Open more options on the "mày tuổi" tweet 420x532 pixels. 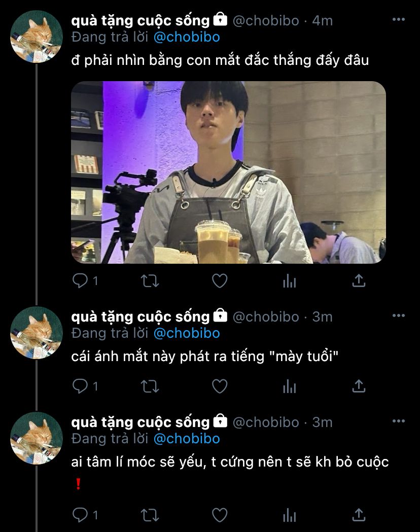tap(399, 316)
